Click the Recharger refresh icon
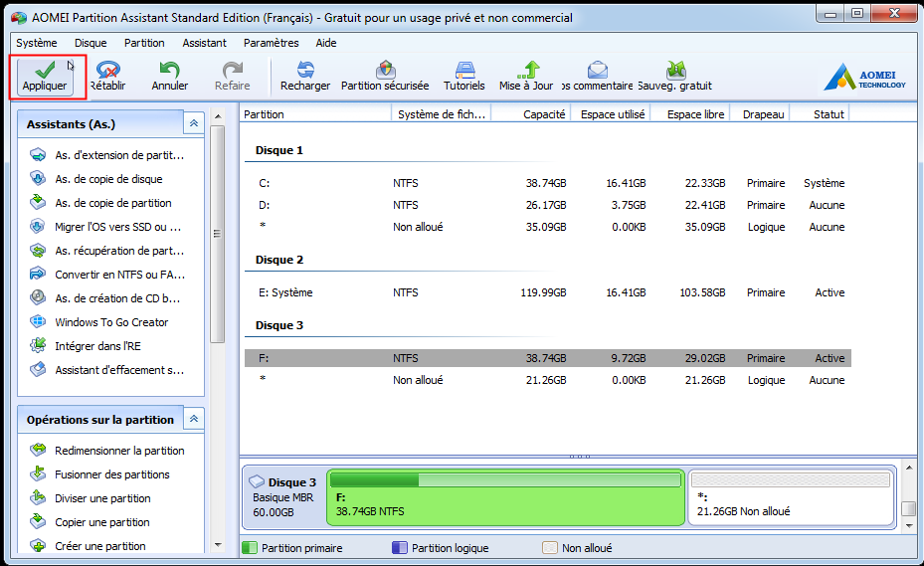The height and width of the screenshot is (566, 924). (x=305, y=70)
